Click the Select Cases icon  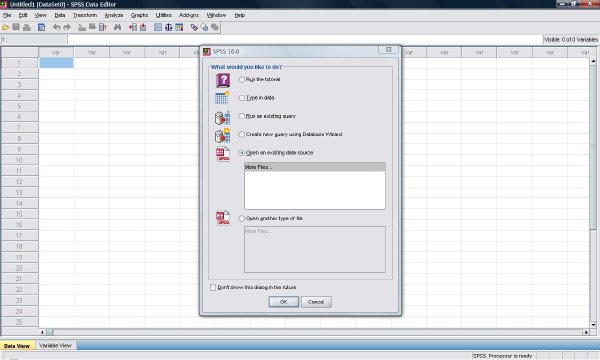coord(179,27)
